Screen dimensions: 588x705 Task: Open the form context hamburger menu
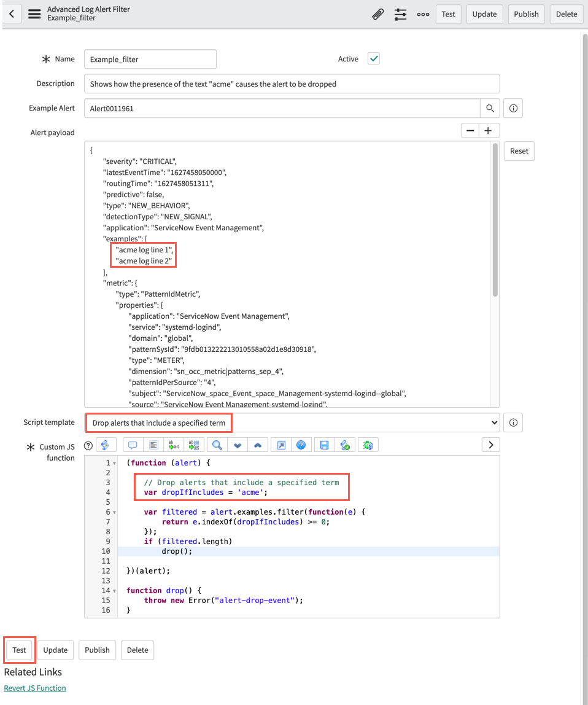coord(34,14)
